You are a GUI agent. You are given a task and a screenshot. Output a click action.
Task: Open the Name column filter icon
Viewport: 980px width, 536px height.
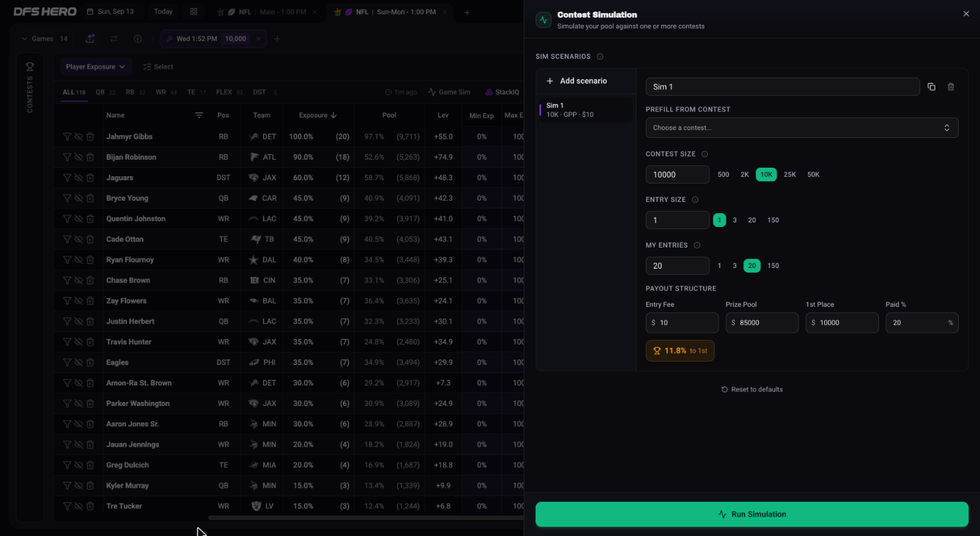point(199,116)
